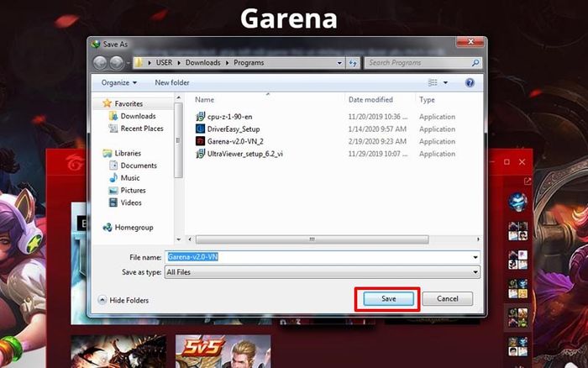Screen dimensions: 588x368
Task: Click the Save button
Action: pyautogui.click(x=388, y=298)
